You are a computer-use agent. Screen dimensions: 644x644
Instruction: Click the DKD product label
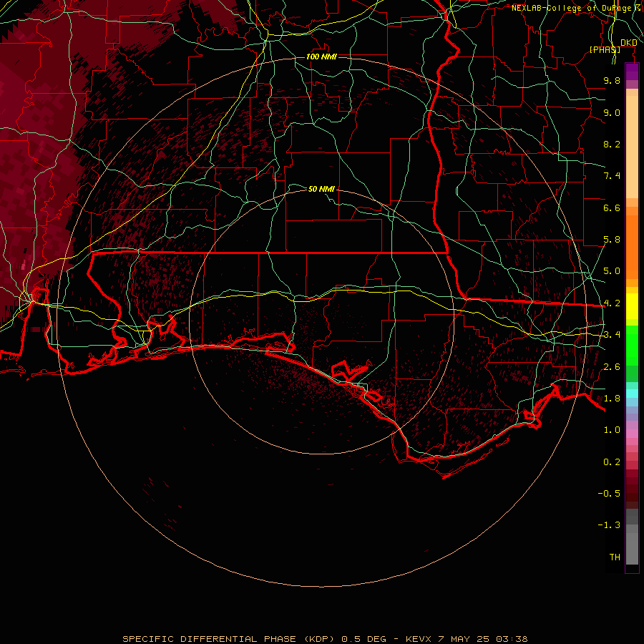629,43
